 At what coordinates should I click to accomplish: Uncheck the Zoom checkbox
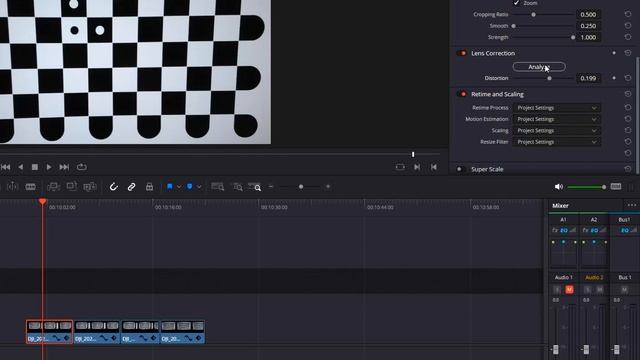click(516, 3)
